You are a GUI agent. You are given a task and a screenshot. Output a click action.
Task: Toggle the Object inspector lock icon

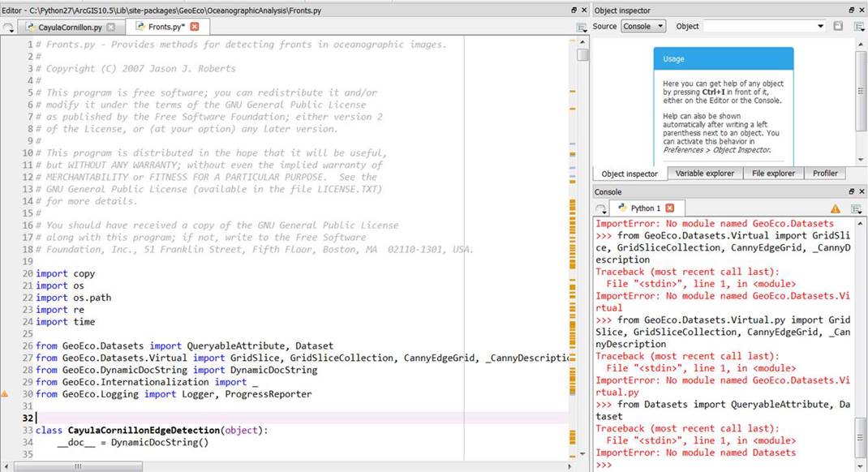(x=838, y=26)
